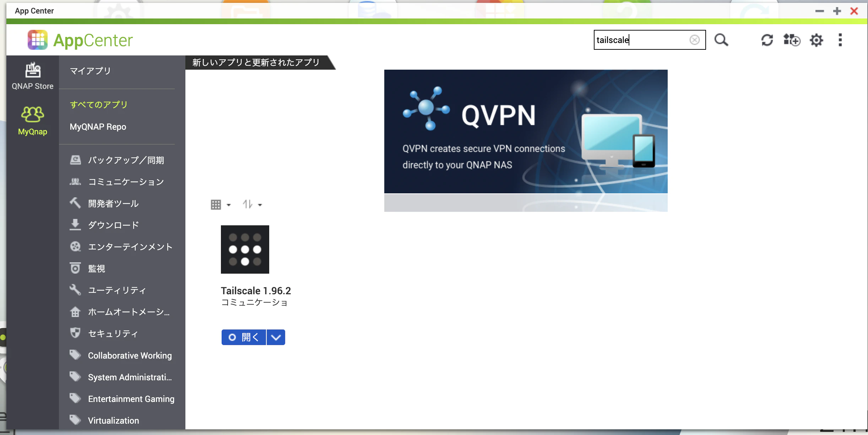Click the security shield icon
Image resolution: width=868 pixels, height=435 pixels.
pos(75,333)
